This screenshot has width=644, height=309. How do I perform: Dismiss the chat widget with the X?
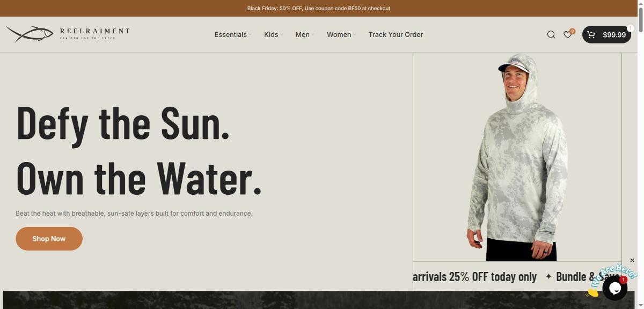pos(632,260)
